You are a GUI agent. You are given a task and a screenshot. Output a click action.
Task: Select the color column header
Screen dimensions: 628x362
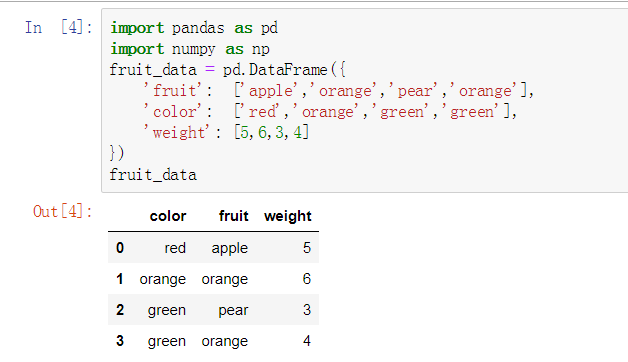coord(168,216)
